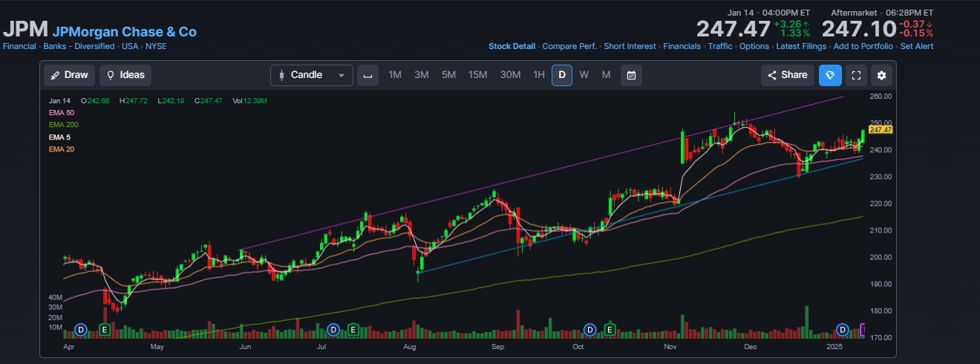Click the EMA 20 legend label
The height and width of the screenshot is (364, 980).
click(62, 149)
